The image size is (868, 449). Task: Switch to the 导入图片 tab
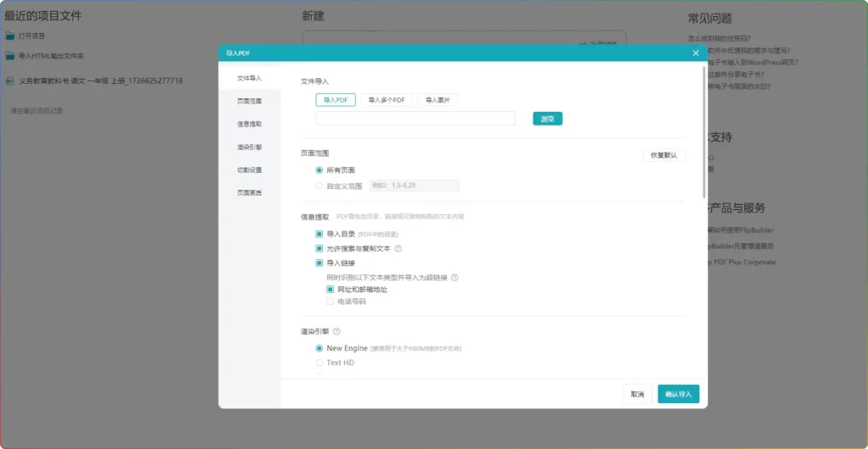(x=437, y=100)
